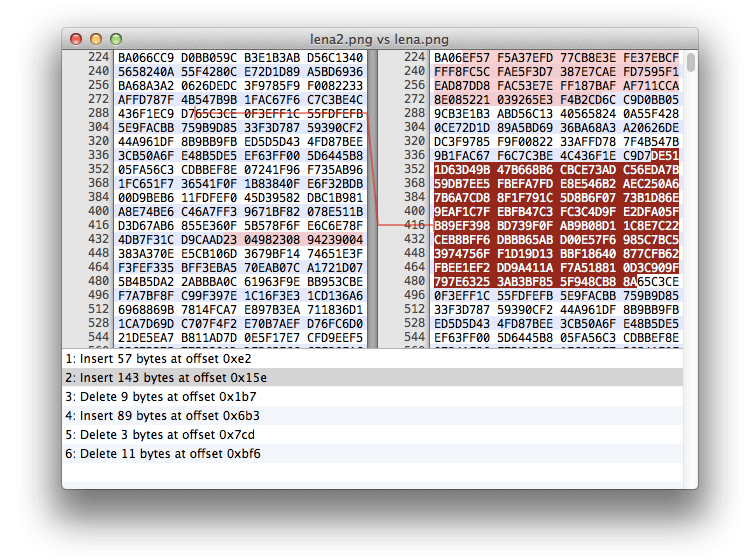This screenshot has width=744, height=560.
Task: Select diff entry Delete 9 bytes at 0x1b7
Action: pos(372,397)
